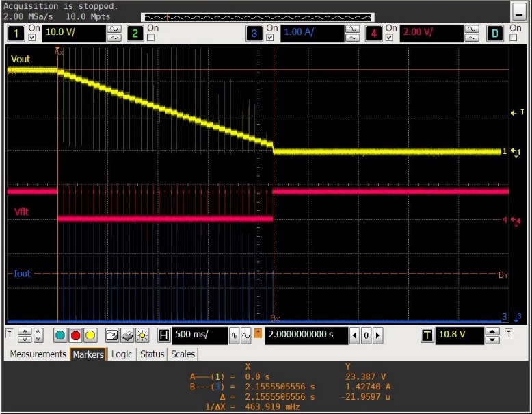Screen dimensions: 532x414
Task: Click the waveform intensity sun icon
Action: pyautogui.click(x=142, y=335)
